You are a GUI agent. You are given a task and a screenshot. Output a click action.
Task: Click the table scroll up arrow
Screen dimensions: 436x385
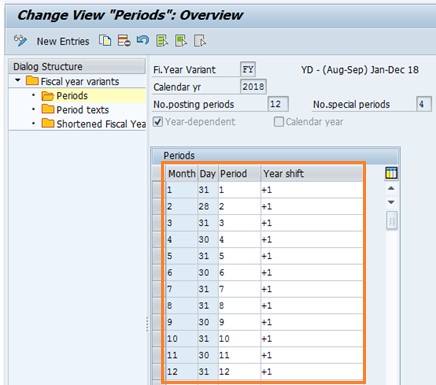(x=391, y=188)
